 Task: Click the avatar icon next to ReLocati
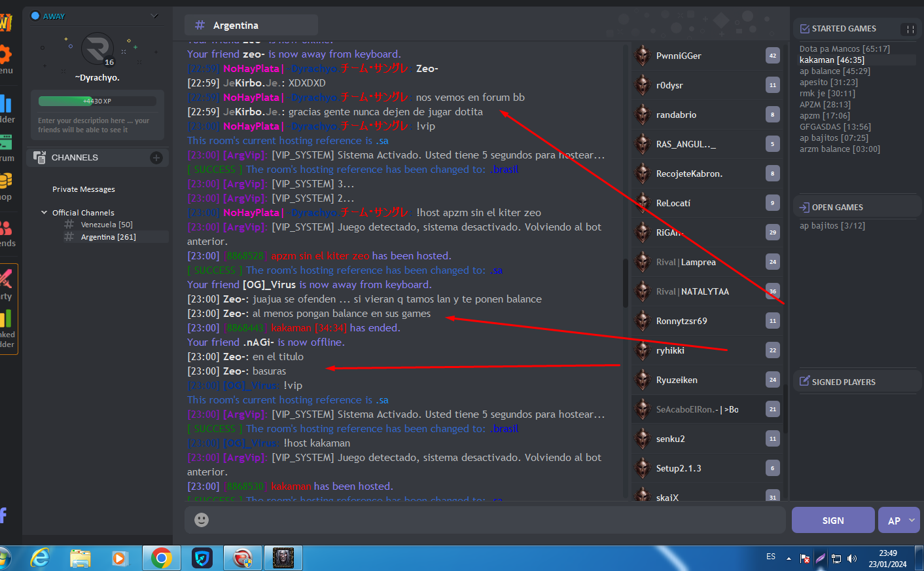[643, 203]
